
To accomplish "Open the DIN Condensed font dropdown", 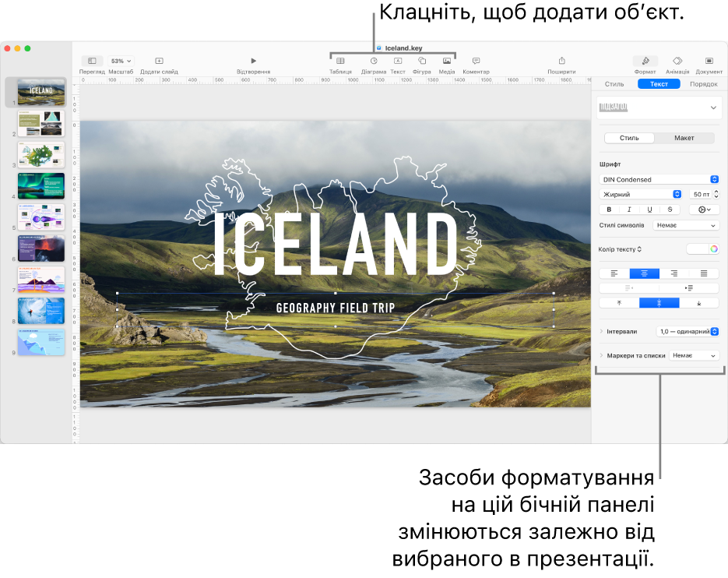I will [659, 179].
